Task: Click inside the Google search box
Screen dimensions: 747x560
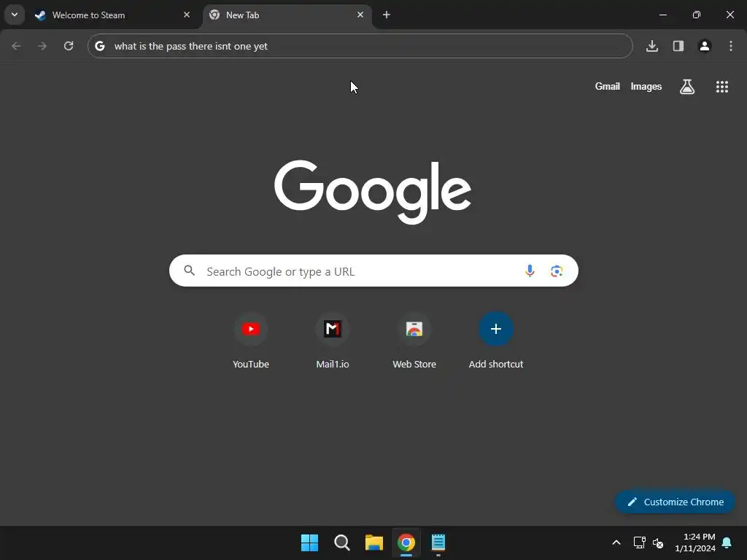Action: tap(373, 271)
